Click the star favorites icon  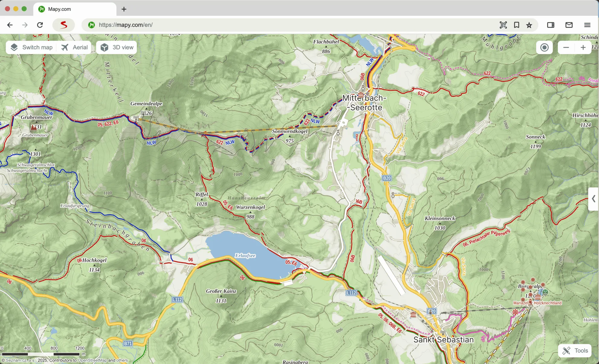pyautogui.click(x=529, y=25)
